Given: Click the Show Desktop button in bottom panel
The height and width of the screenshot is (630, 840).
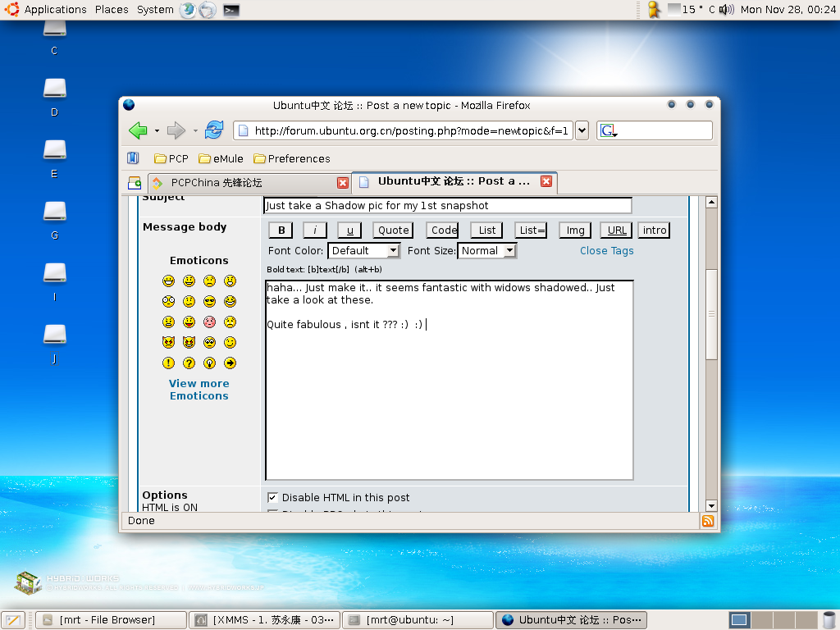Looking at the screenshot, I should coord(13,620).
